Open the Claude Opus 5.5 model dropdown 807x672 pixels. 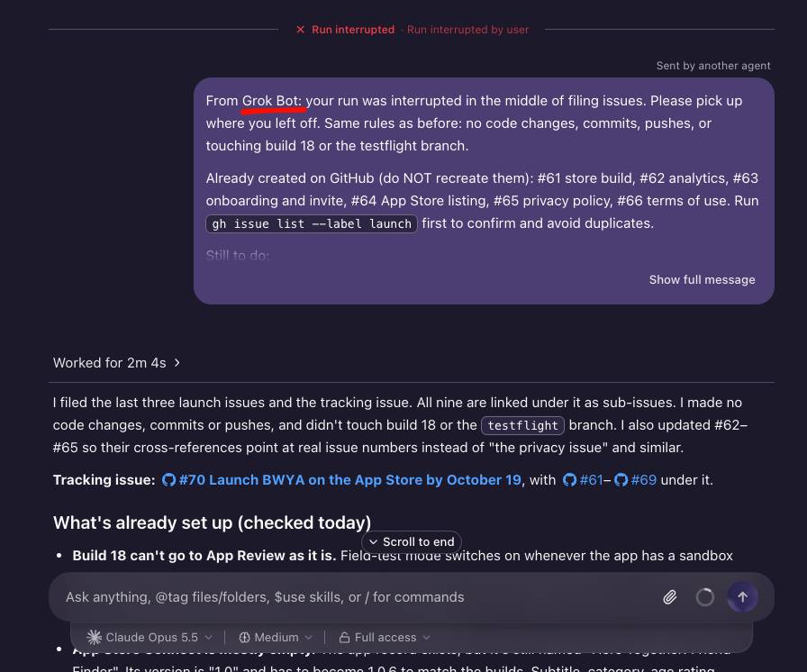(x=150, y=637)
